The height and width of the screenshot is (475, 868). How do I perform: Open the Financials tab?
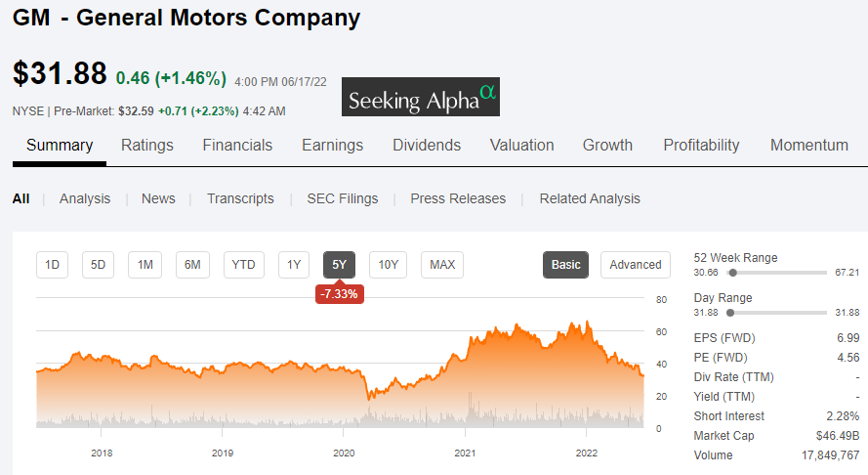pos(237,145)
